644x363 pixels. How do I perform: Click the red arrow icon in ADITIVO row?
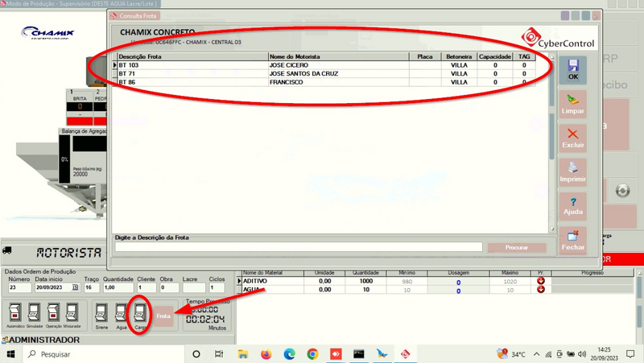540,280
